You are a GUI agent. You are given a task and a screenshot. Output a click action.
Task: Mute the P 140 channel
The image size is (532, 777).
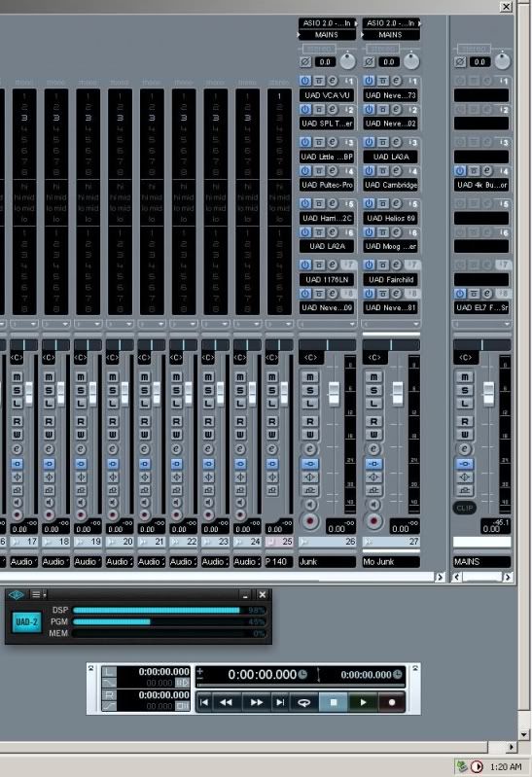tap(271, 377)
